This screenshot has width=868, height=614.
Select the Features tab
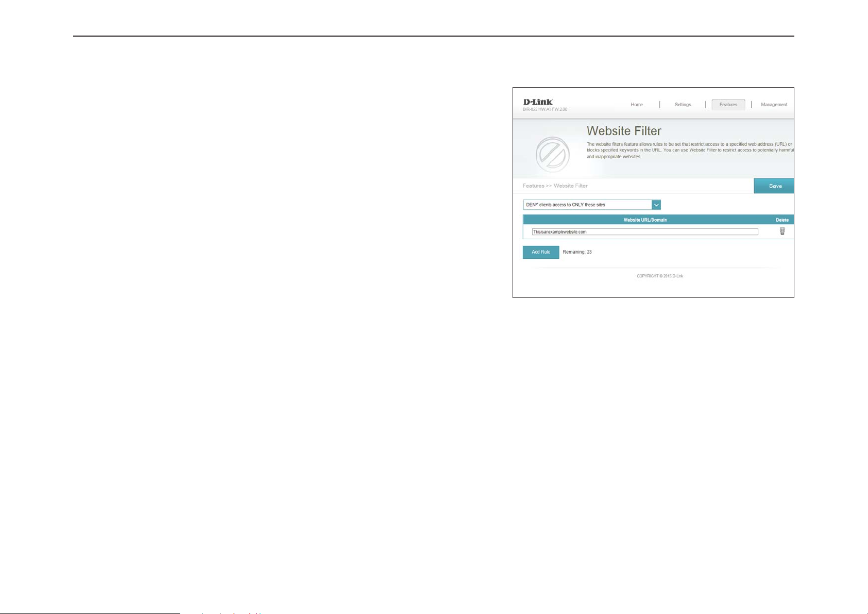click(x=728, y=105)
